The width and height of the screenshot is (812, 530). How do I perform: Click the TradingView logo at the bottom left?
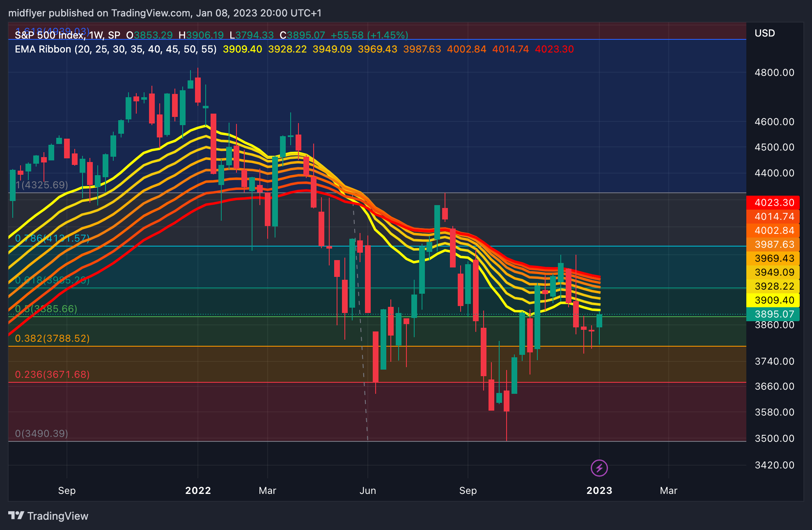tap(48, 516)
